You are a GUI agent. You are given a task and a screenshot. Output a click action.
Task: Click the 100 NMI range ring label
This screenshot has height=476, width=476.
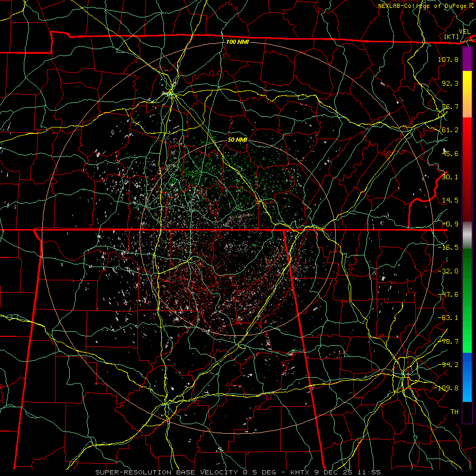click(x=237, y=42)
